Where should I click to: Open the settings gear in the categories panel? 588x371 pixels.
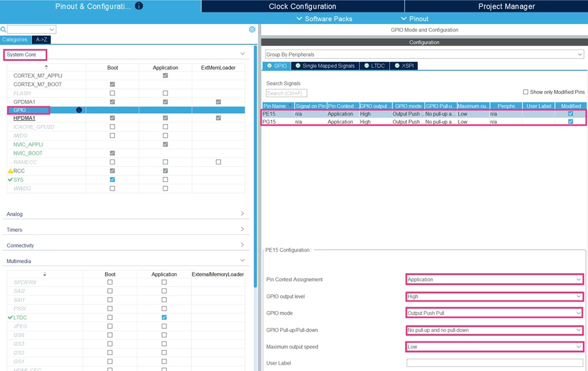tap(252, 29)
